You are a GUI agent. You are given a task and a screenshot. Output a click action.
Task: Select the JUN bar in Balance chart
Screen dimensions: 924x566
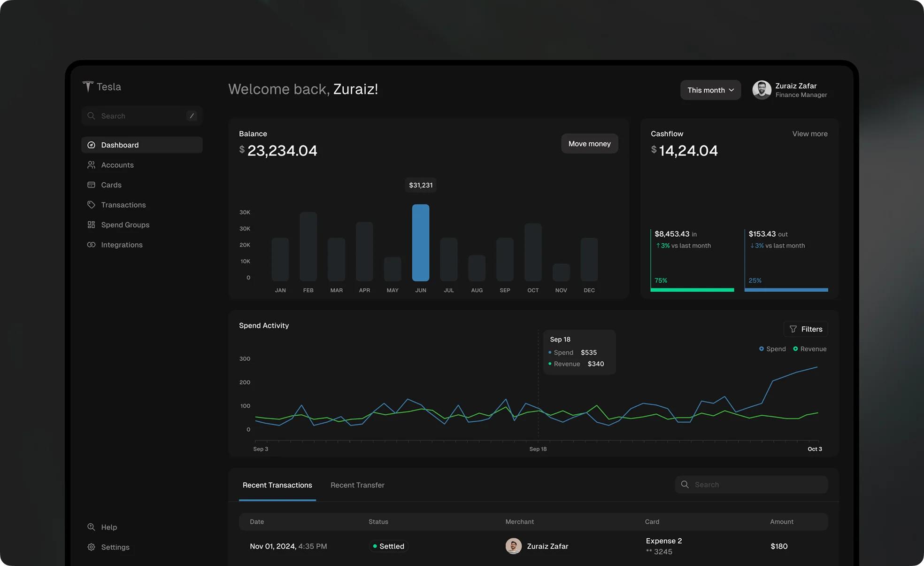tap(420, 242)
